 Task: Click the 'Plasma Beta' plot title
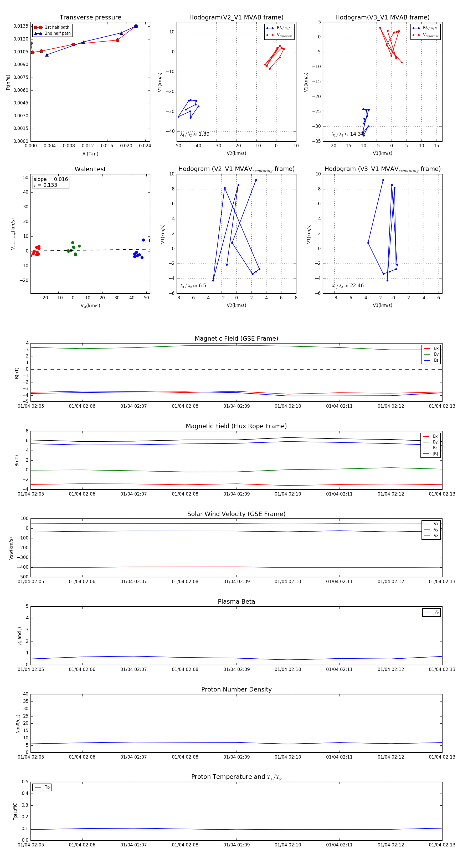point(236,602)
